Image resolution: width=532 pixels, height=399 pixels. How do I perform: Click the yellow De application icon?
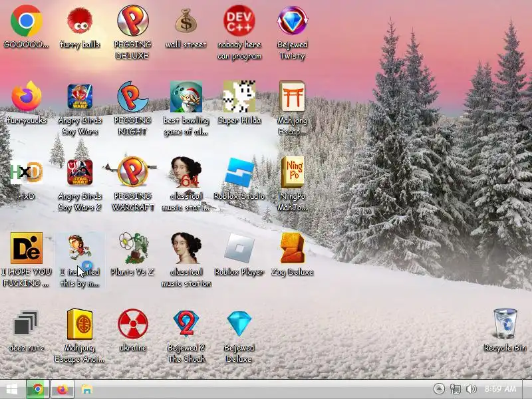pos(27,248)
